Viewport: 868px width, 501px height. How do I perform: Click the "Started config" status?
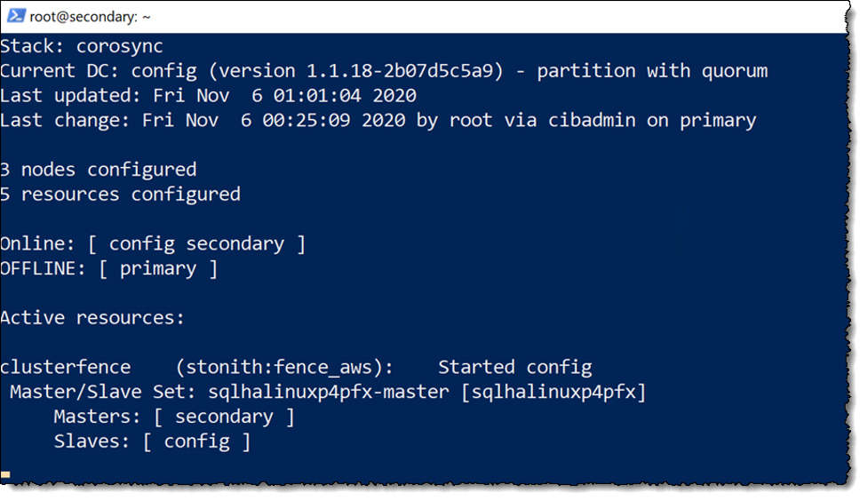coord(514,367)
